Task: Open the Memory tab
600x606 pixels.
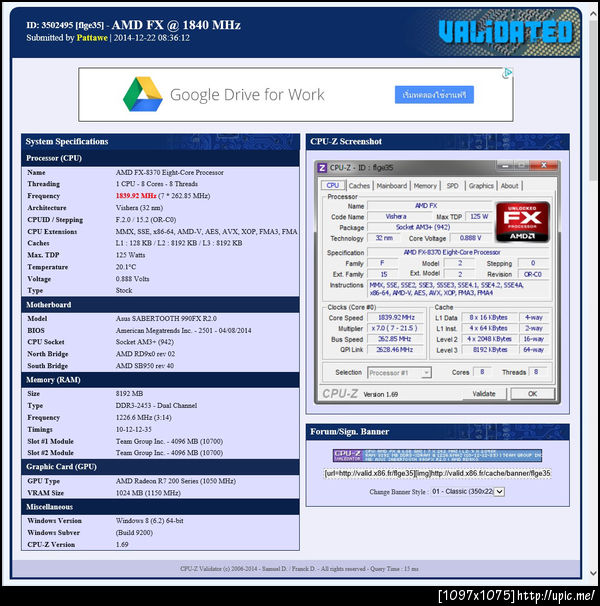Action: click(x=425, y=186)
